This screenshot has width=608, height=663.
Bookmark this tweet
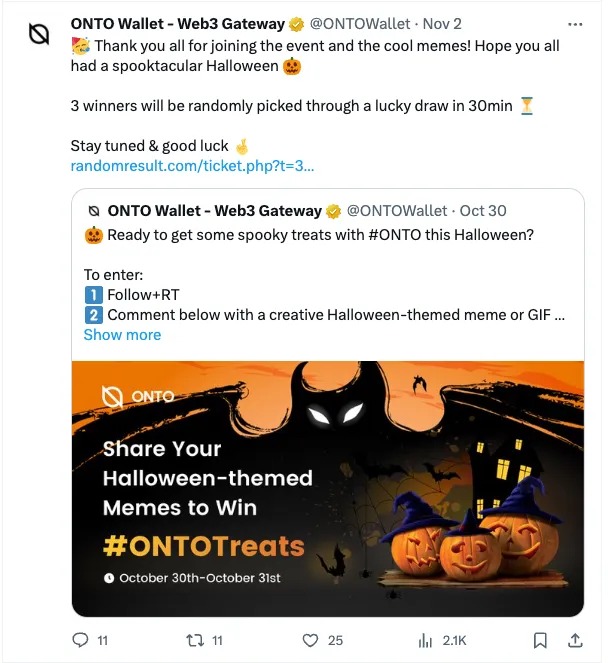tap(540, 639)
